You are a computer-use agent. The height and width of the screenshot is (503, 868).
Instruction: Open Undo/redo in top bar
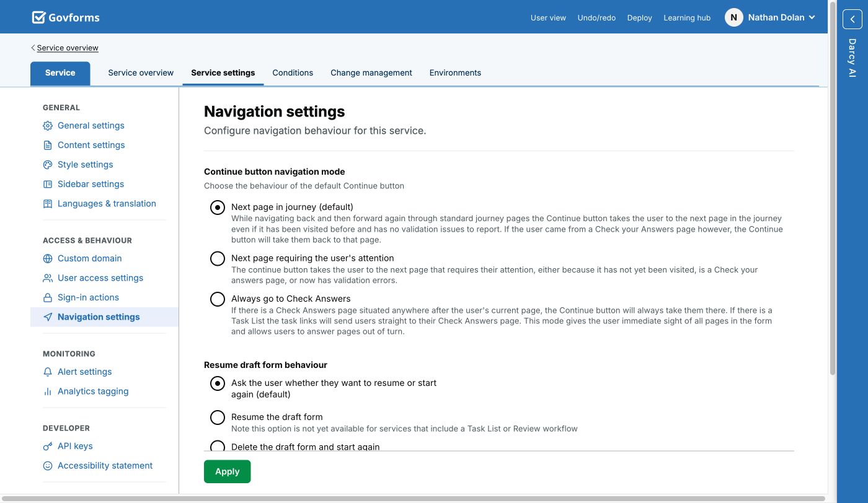click(596, 18)
